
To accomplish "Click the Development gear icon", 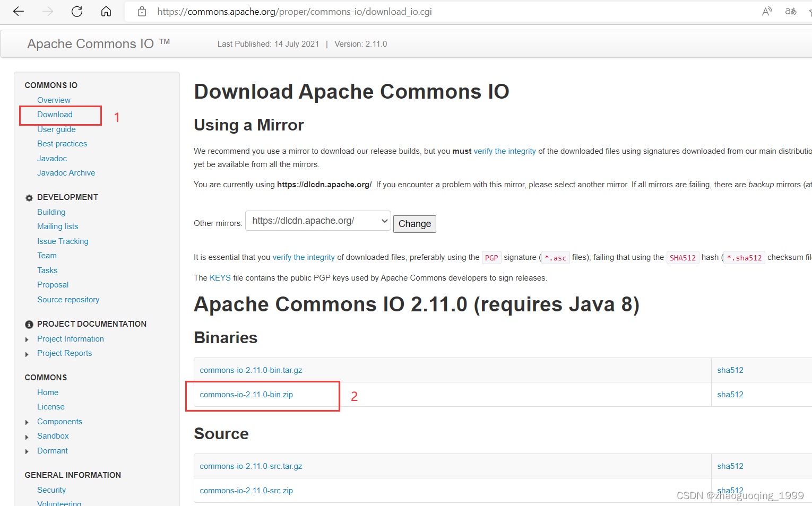I will [x=29, y=198].
